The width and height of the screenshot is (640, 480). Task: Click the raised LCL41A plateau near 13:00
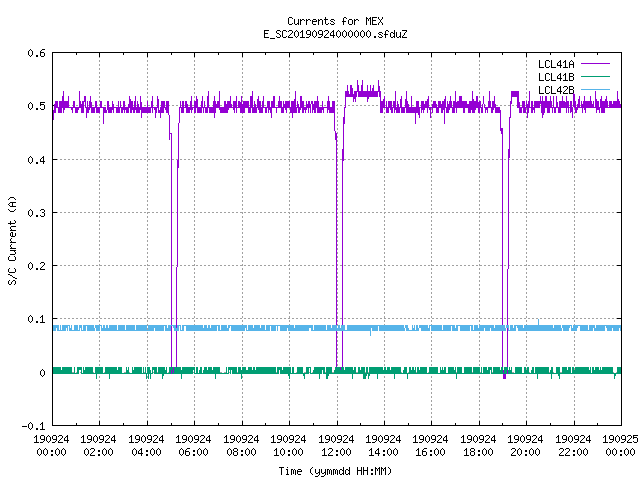click(362, 93)
